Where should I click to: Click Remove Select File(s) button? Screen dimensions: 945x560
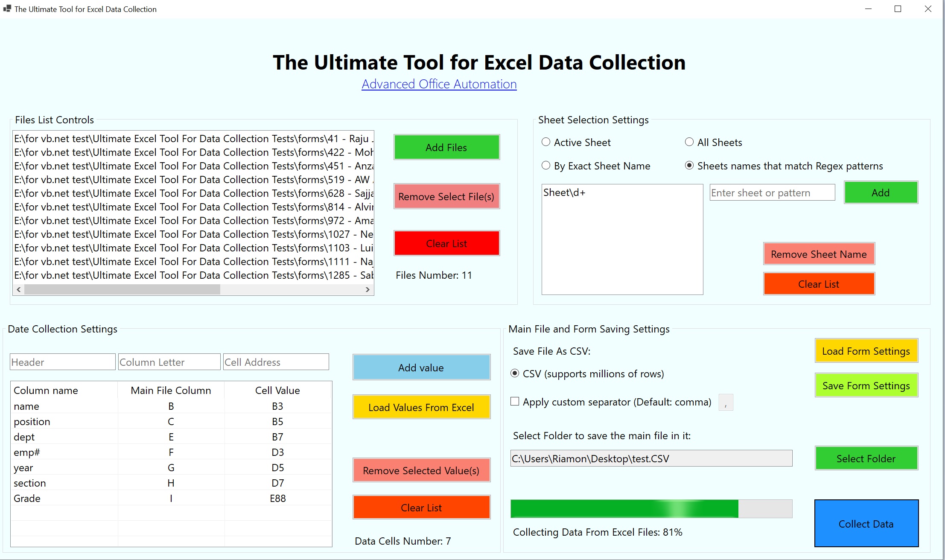pyautogui.click(x=446, y=196)
